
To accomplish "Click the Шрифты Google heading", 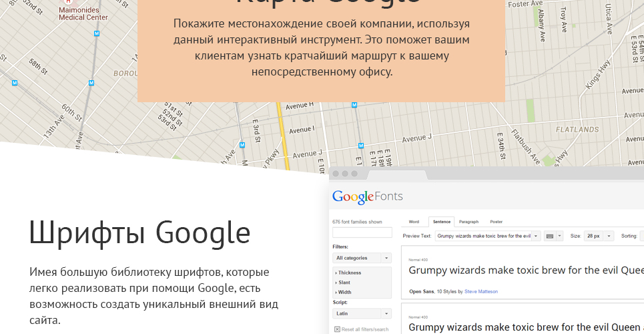I will click(139, 233).
